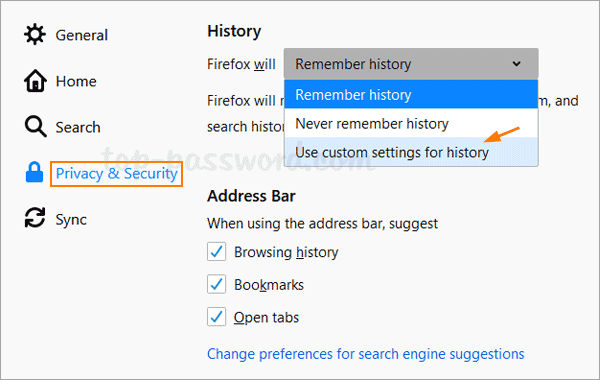Disable the Open tabs suggestion checkbox

[216, 316]
